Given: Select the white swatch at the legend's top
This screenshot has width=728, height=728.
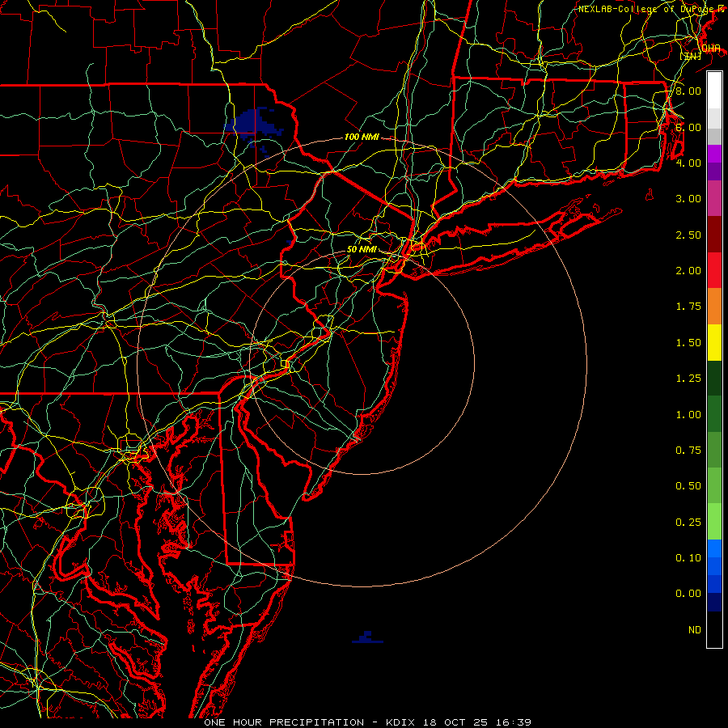Looking at the screenshot, I should coord(714,91).
